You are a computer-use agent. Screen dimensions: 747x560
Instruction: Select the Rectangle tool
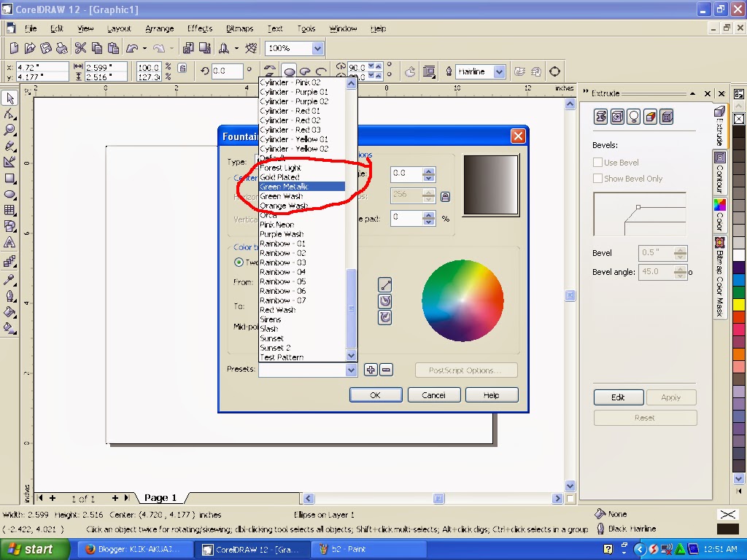tap(9, 179)
